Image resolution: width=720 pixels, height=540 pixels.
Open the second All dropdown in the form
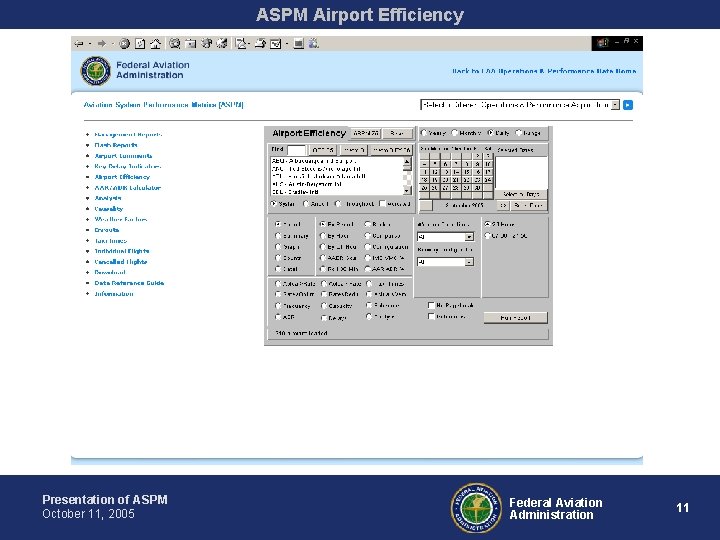(445, 262)
